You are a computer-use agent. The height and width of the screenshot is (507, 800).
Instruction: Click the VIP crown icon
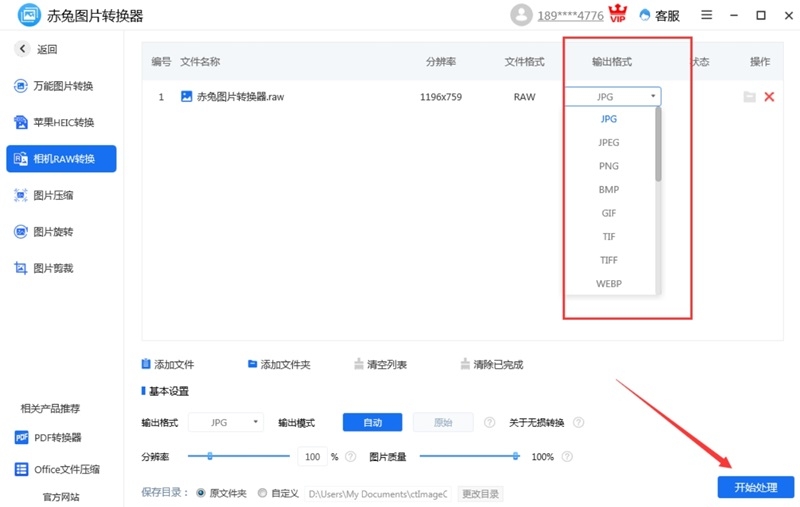click(618, 14)
